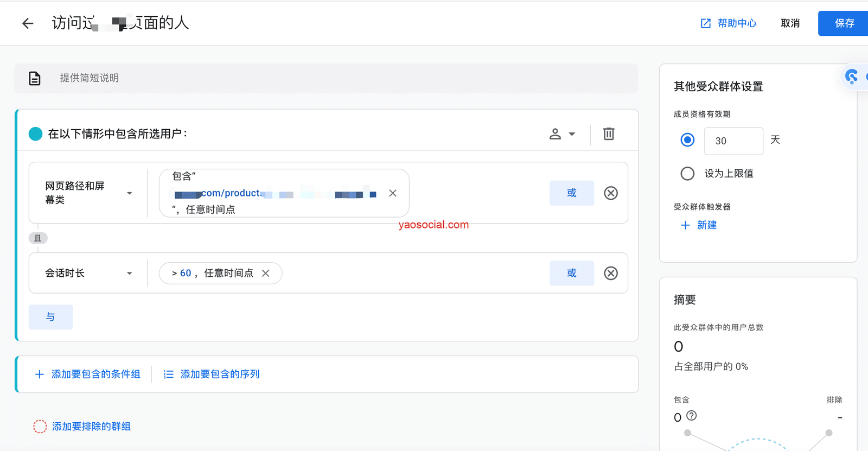Click the floating assistant icon at right edge
This screenshot has width=868, height=451.
pos(852,77)
